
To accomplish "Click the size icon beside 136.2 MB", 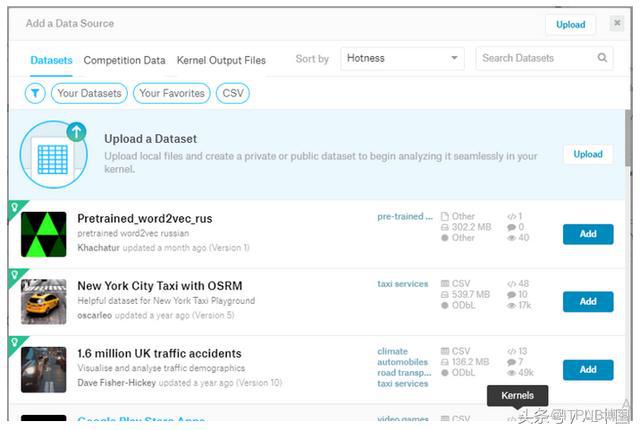I will pos(445,362).
